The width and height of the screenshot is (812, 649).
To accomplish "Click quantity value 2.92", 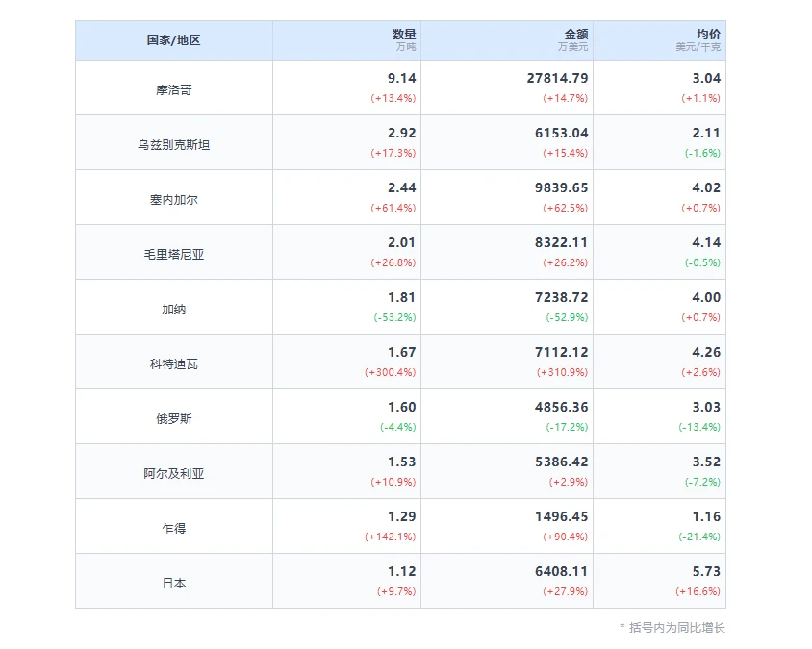I will [402, 133].
